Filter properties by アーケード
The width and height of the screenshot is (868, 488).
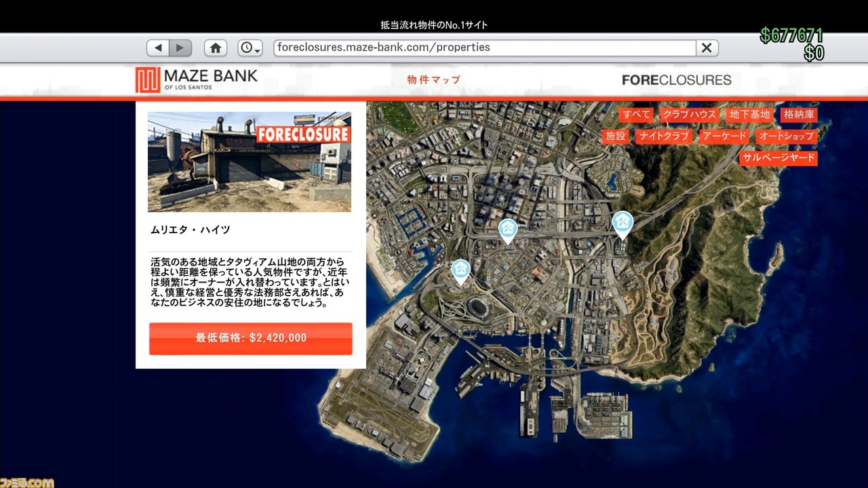pos(724,136)
